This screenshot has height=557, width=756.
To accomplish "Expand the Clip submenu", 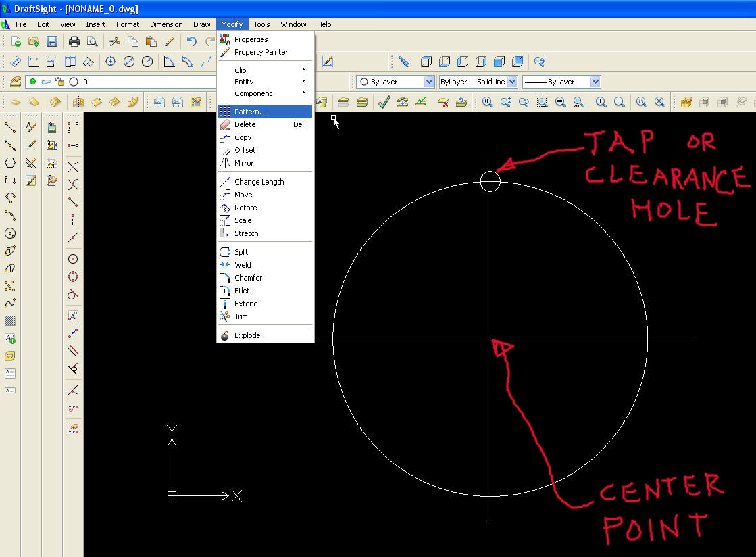I will pos(266,70).
